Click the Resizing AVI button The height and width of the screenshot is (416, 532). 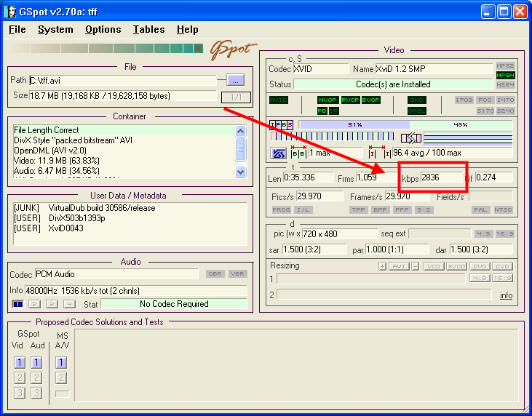(x=399, y=266)
